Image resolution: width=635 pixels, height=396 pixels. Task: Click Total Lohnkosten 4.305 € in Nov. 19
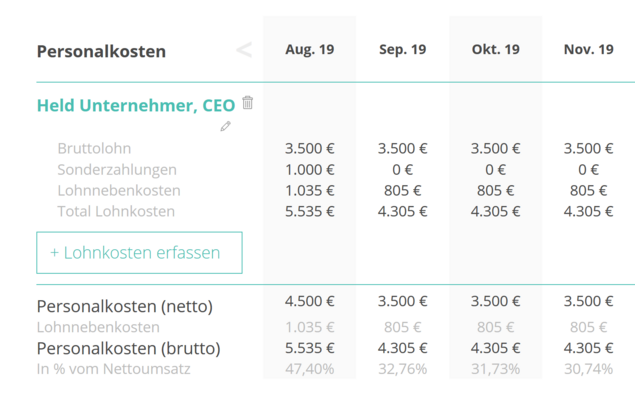point(588,211)
